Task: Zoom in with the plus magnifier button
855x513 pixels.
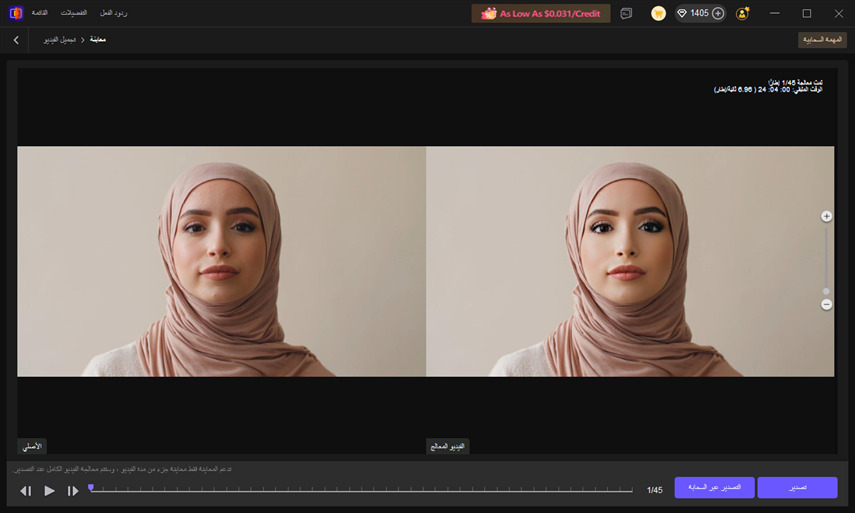Action: 826,216
